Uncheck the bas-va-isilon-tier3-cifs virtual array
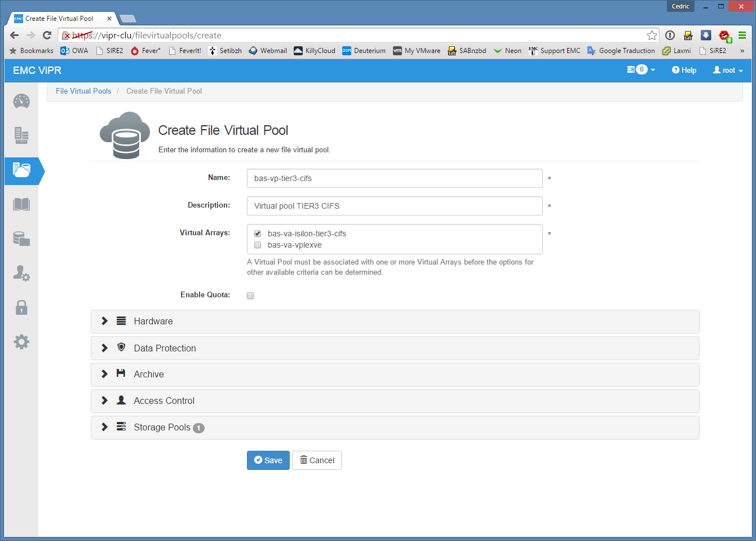This screenshot has height=541, width=756. coord(258,234)
